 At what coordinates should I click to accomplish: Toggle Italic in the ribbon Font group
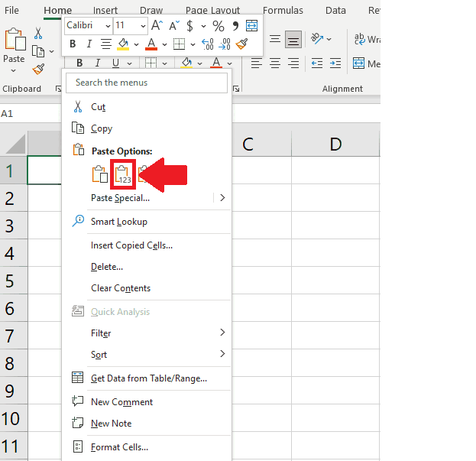pos(98,63)
